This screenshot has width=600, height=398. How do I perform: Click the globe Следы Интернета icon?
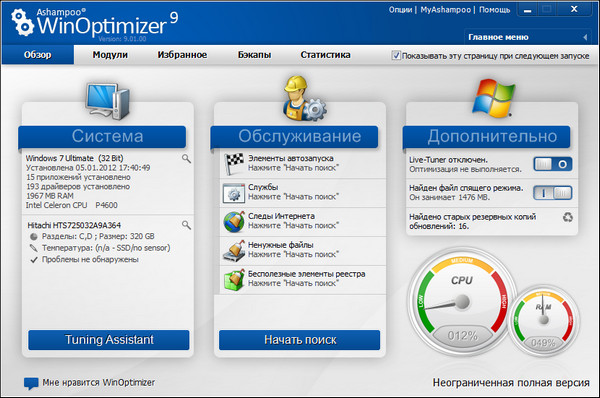(x=234, y=222)
